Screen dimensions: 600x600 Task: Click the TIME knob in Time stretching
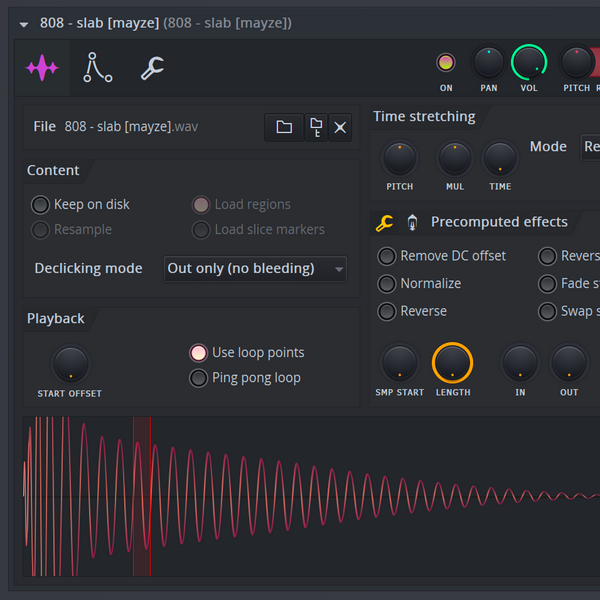tap(500, 158)
